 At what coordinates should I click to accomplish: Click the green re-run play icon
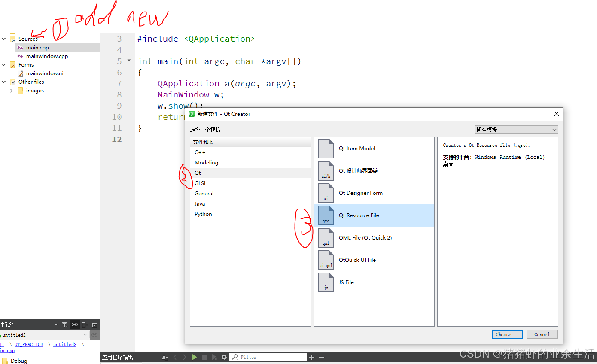tap(195, 357)
